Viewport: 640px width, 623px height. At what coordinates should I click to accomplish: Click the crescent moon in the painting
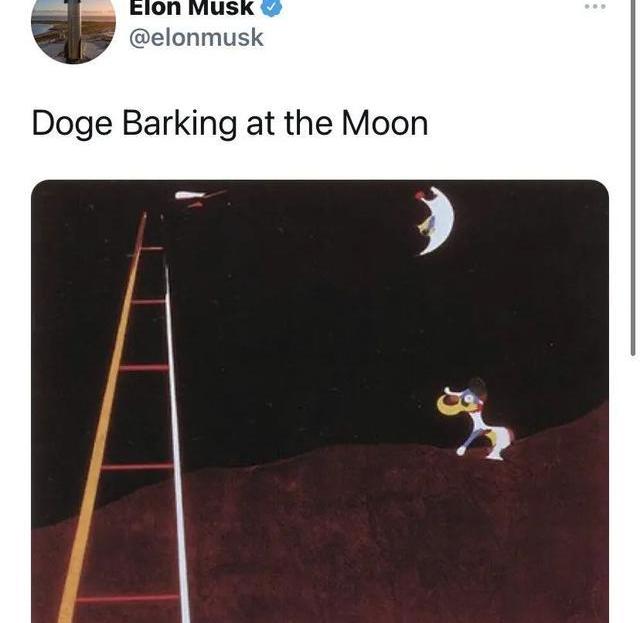click(x=436, y=221)
